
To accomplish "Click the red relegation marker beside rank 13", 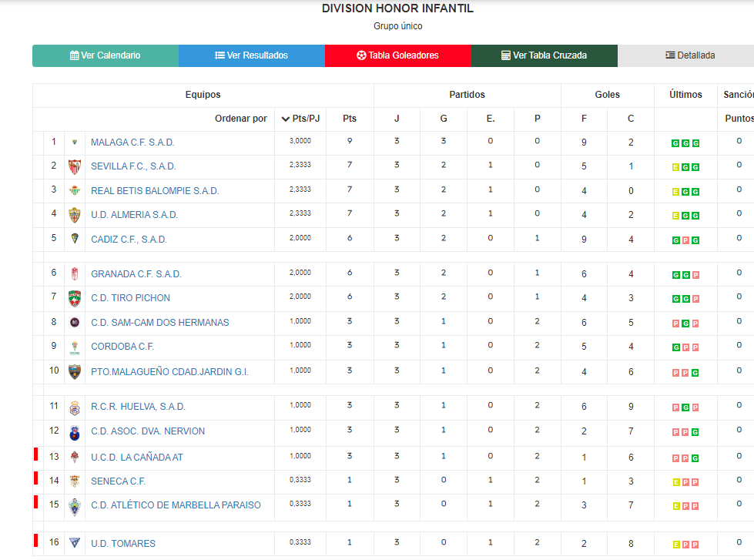I will 35,454.
